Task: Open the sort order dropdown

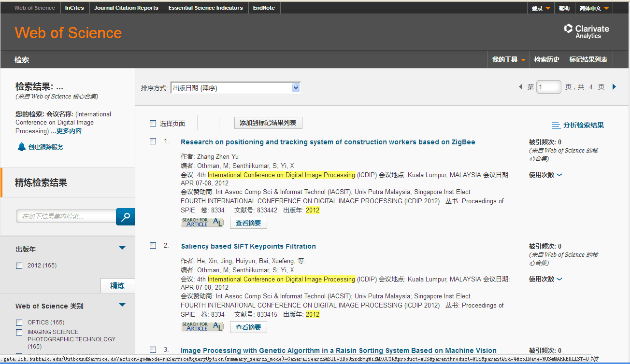Action: point(235,88)
